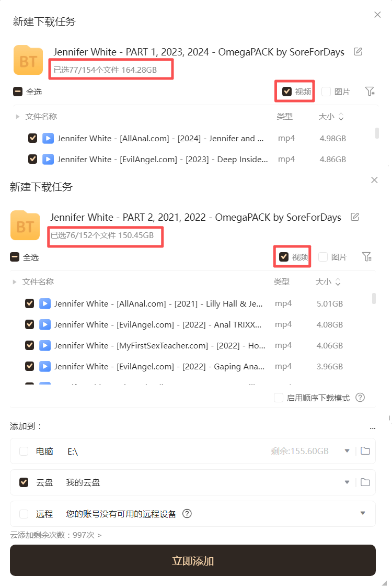Edit the PART 2 task name
This screenshot has width=392, height=587.
[x=355, y=217]
